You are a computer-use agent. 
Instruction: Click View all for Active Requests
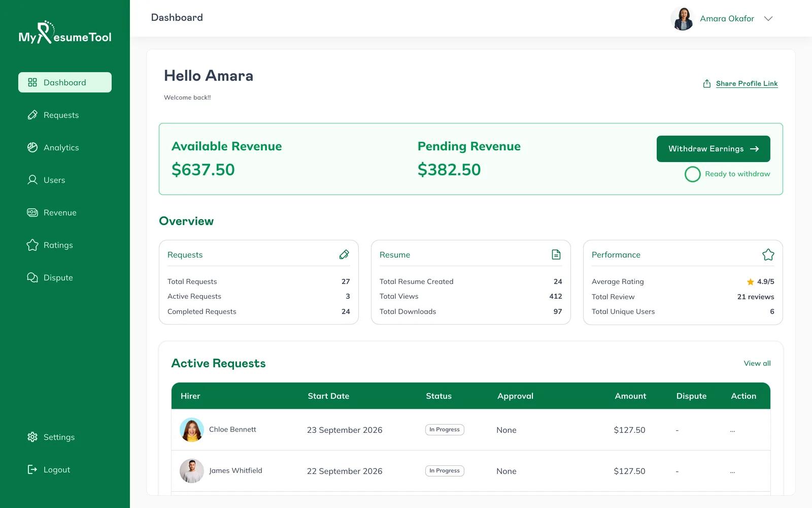coord(757,363)
